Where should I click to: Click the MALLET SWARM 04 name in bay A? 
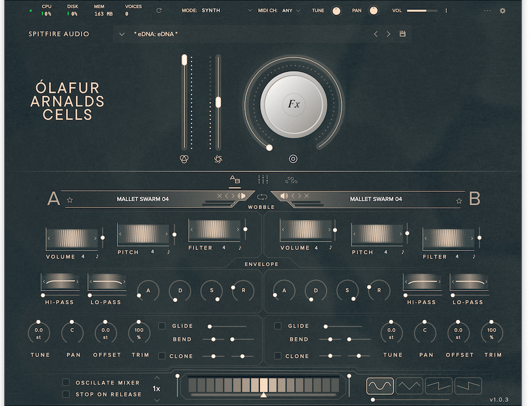coord(142,199)
